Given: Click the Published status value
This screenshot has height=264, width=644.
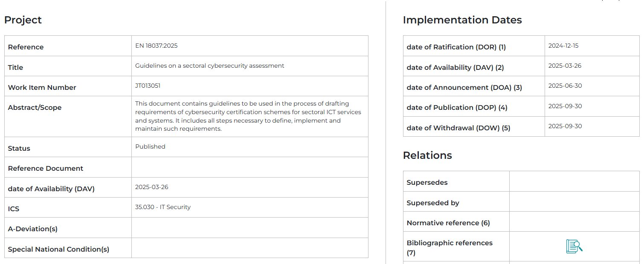Looking at the screenshot, I should coord(150,147).
